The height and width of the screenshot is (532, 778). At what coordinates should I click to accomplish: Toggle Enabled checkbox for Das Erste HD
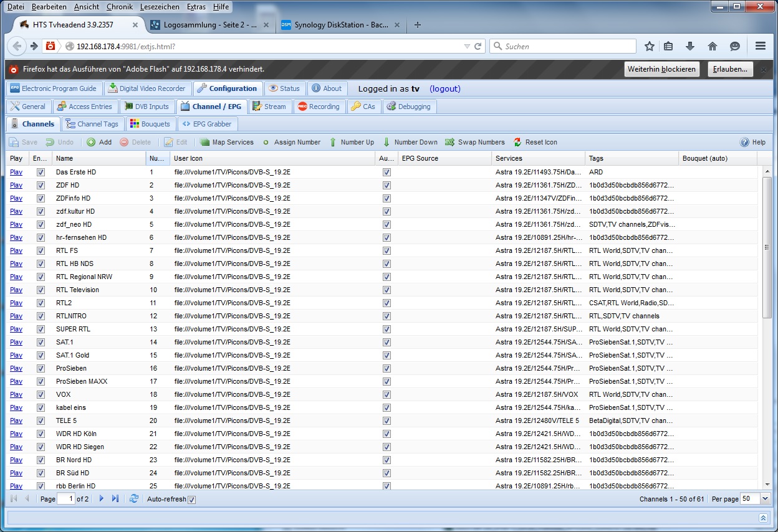(41, 172)
